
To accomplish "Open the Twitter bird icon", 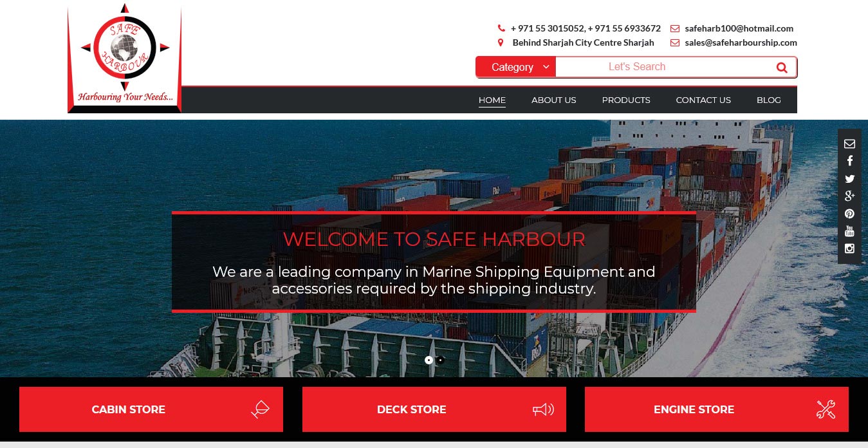I will [x=849, y=179].
